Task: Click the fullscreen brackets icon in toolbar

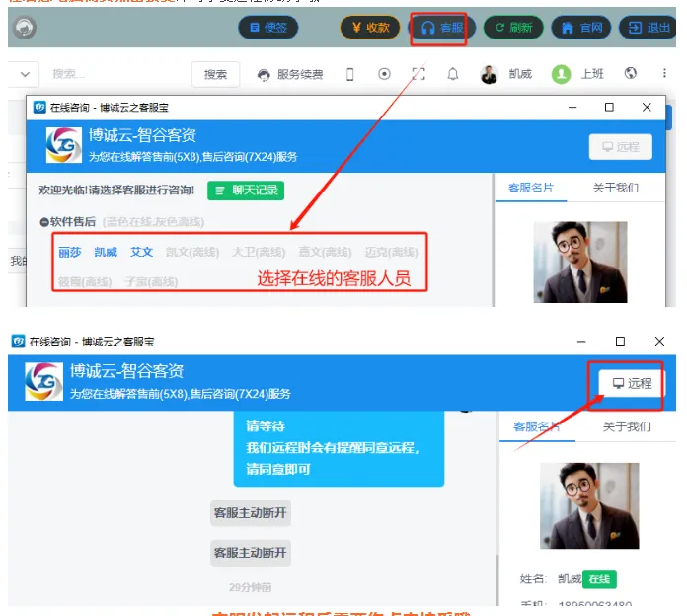Action: [x=419, y=74]
